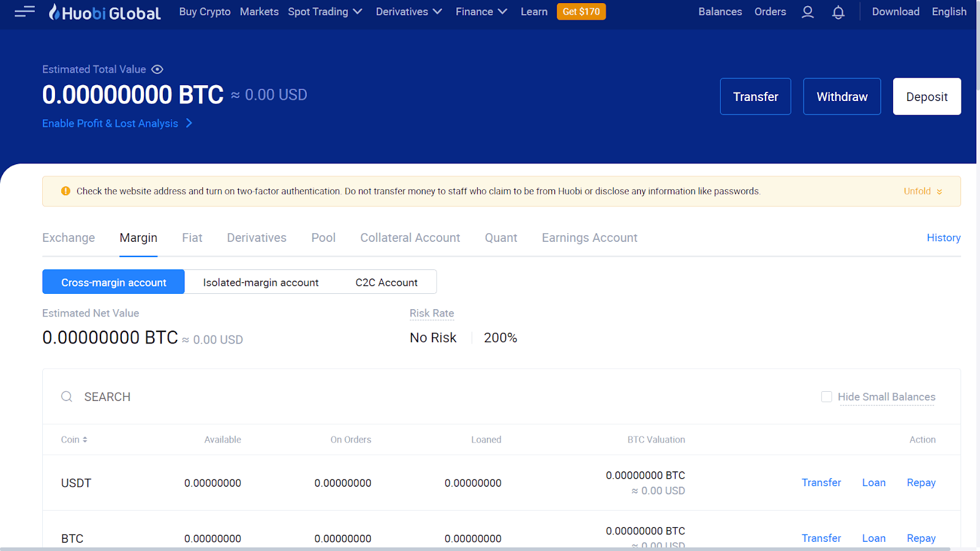Select the Margin tab
This screenshot has height=551, width=980.
coord(138,238)
